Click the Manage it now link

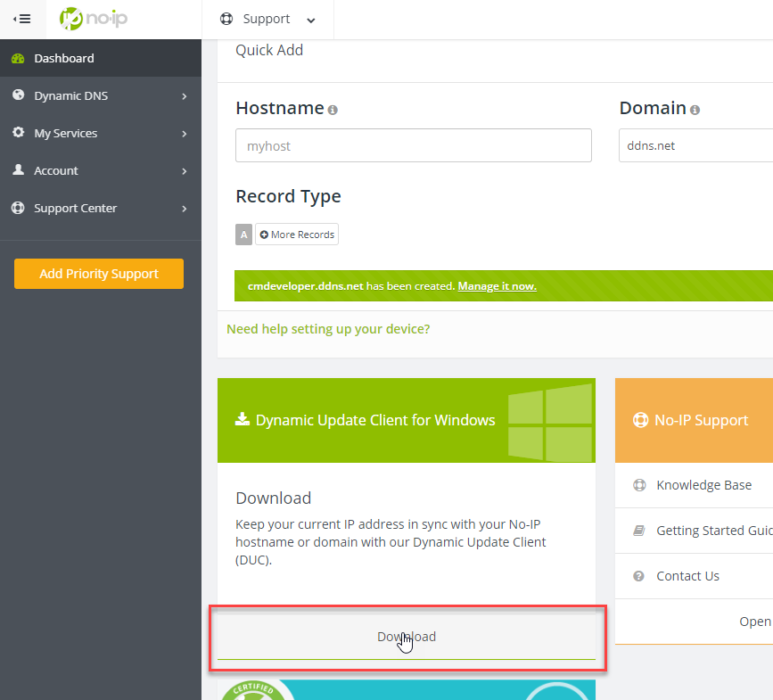498,286
